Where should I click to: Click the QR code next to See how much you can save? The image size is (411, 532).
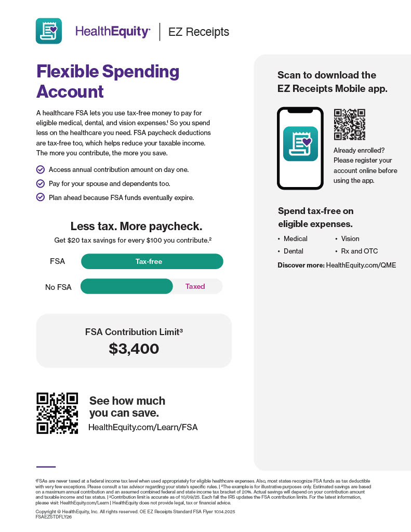[57, 413]
